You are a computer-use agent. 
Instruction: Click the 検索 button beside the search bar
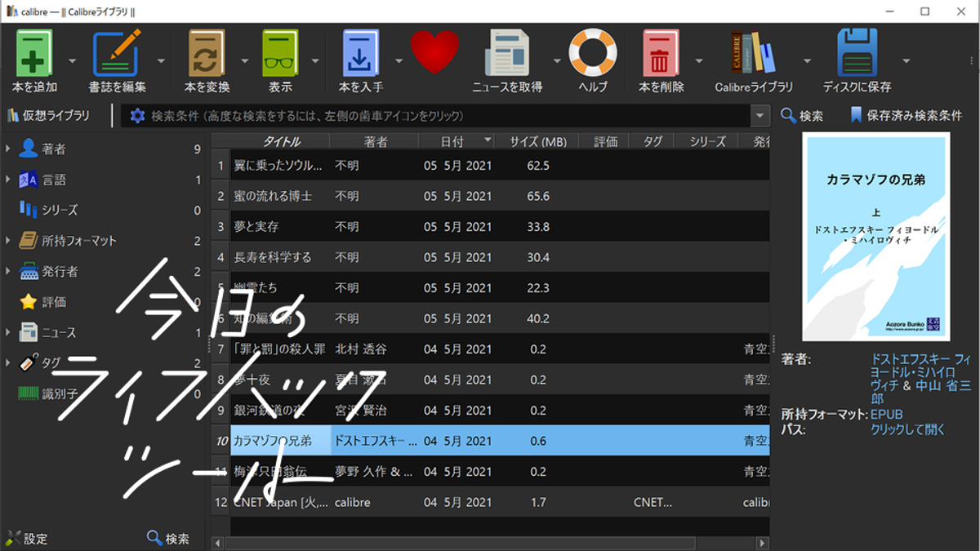pos(802,116)
